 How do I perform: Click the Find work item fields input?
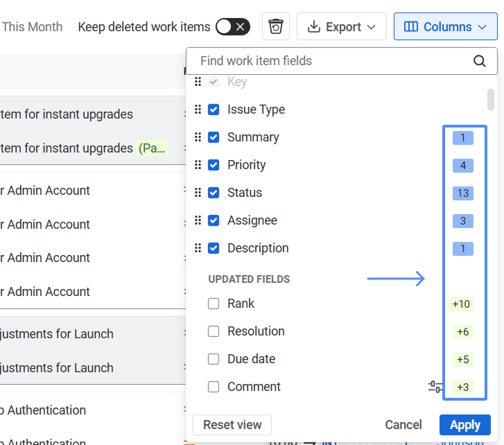pyautogui.click(x=333, y=61)
